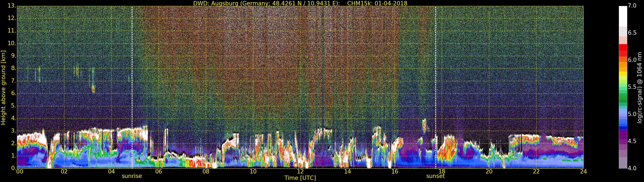Viewport: 644px width, 182px height.
Task: Click the white dotted sunrise line in the plot
Action: (x=132, y=75)
